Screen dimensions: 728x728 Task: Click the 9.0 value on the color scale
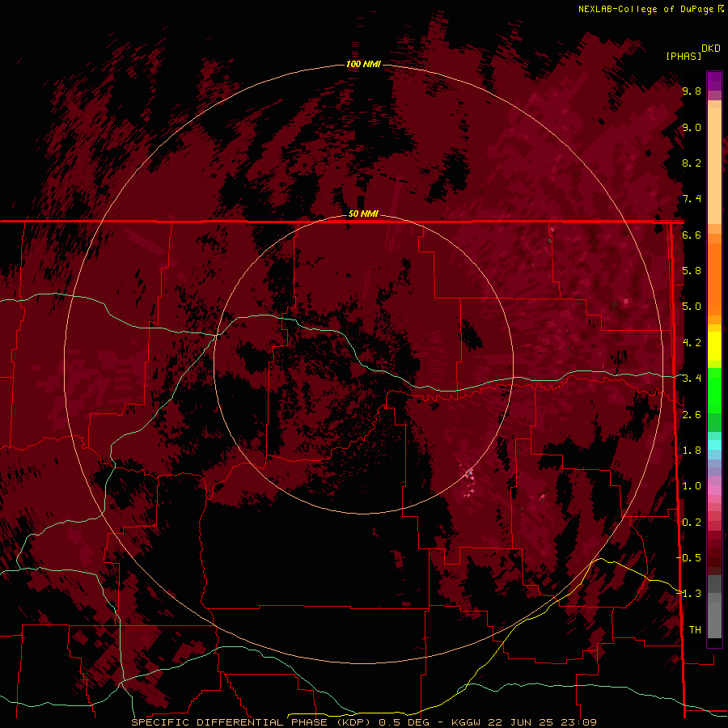click(692, 127)
